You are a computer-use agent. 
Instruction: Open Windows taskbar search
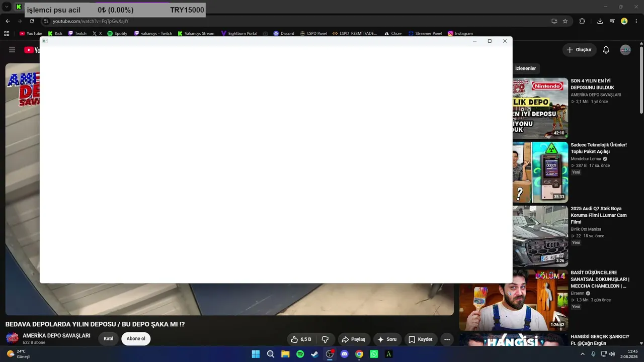tap(271, 354)
